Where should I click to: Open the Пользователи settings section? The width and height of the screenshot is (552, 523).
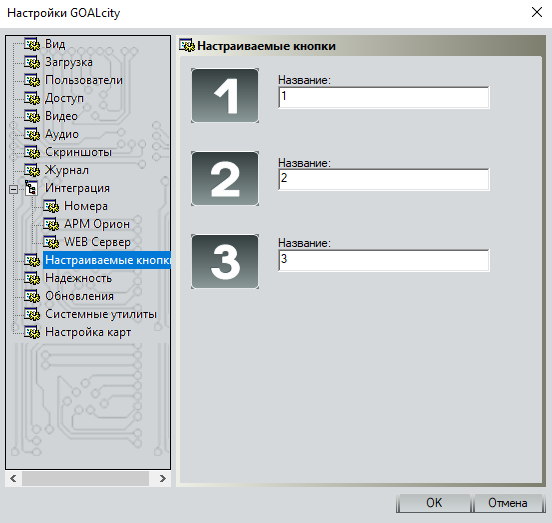[84, 80]
